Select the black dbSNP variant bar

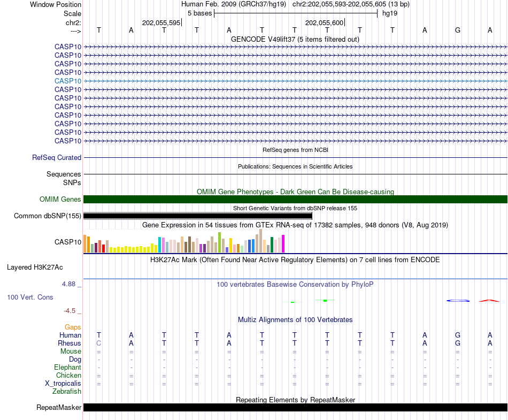(x=198, y=216)
